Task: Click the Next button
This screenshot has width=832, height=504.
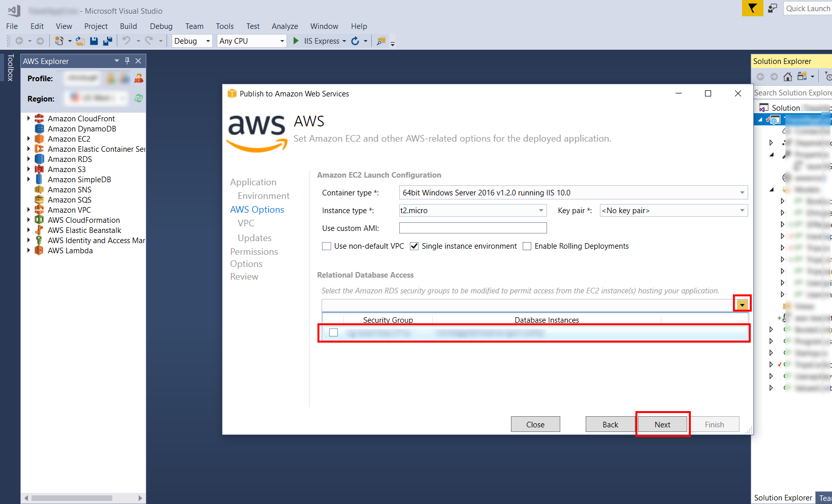Action: click(662, 424)
